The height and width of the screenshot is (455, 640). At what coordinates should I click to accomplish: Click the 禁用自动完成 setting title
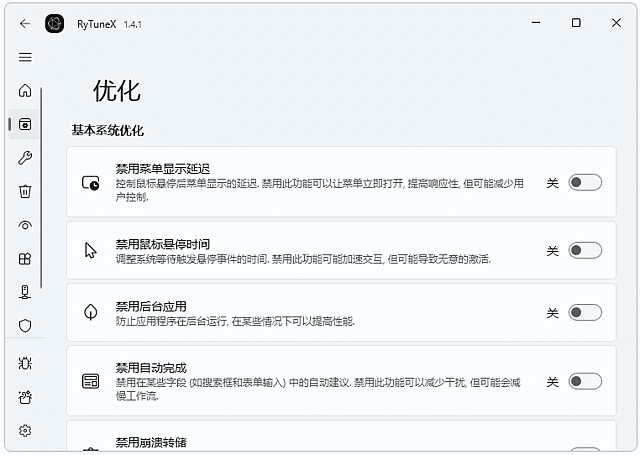pos(151,367)
